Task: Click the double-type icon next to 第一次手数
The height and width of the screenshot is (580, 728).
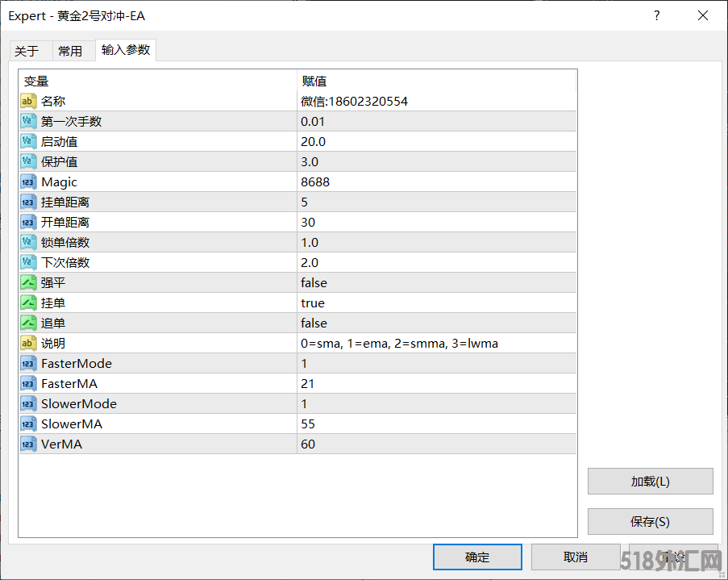Action: point(28,121)
